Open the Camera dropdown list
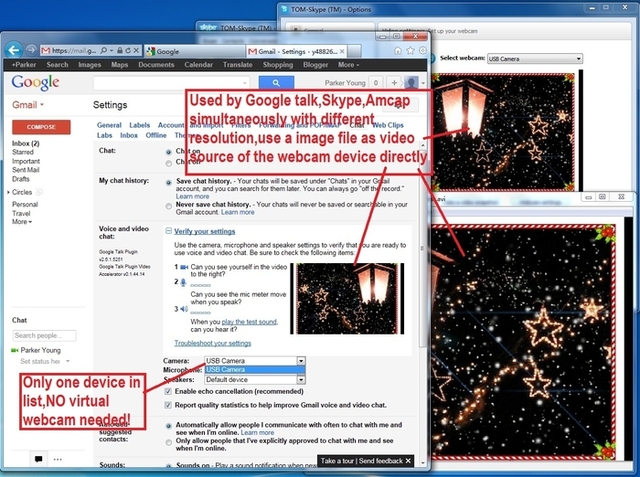This screenshot has height=477, width=640. click(254, 361)
